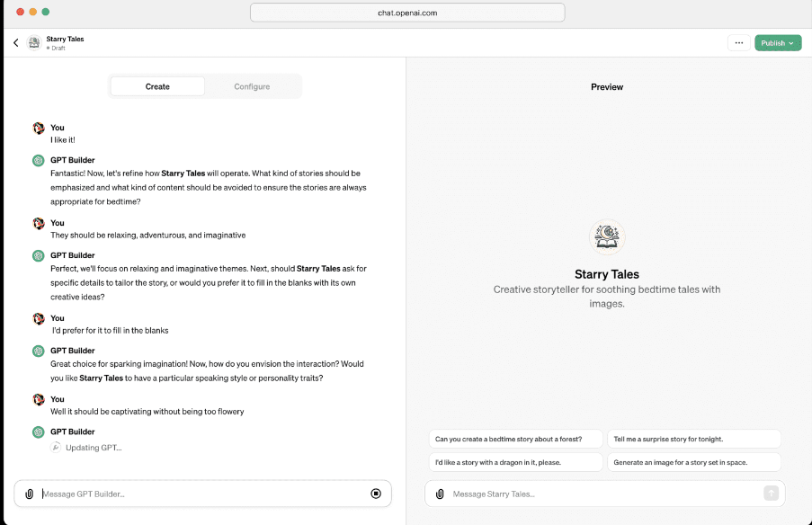Click the GPT Builder avatar above Updating GPT
Screen dimensions: 812x525
coord(39,432)
